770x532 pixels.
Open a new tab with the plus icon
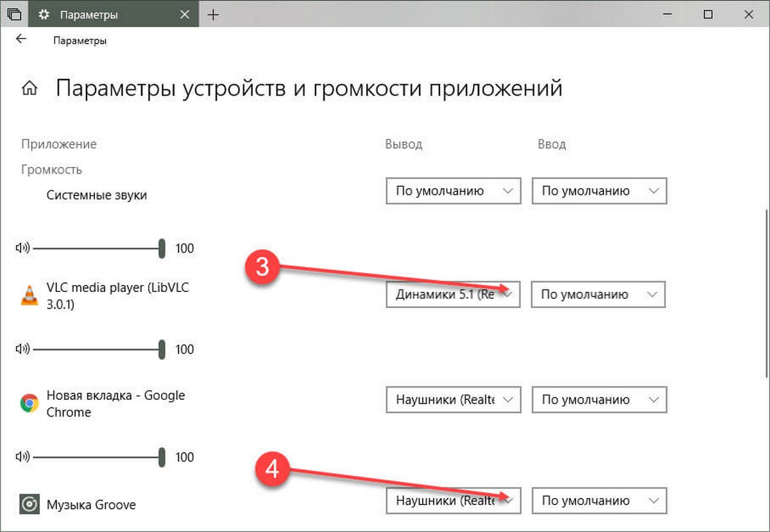click(214, 14)
